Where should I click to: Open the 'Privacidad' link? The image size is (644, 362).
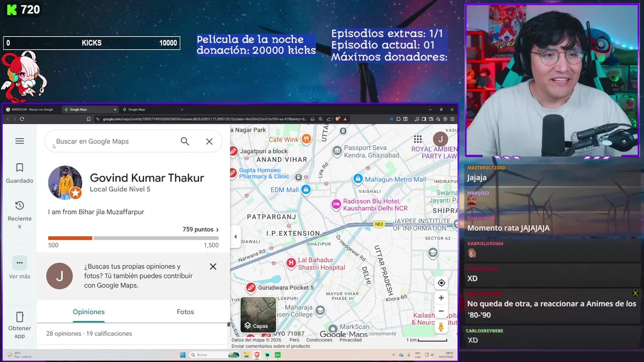pyautogui.click(x=351, y=340)
